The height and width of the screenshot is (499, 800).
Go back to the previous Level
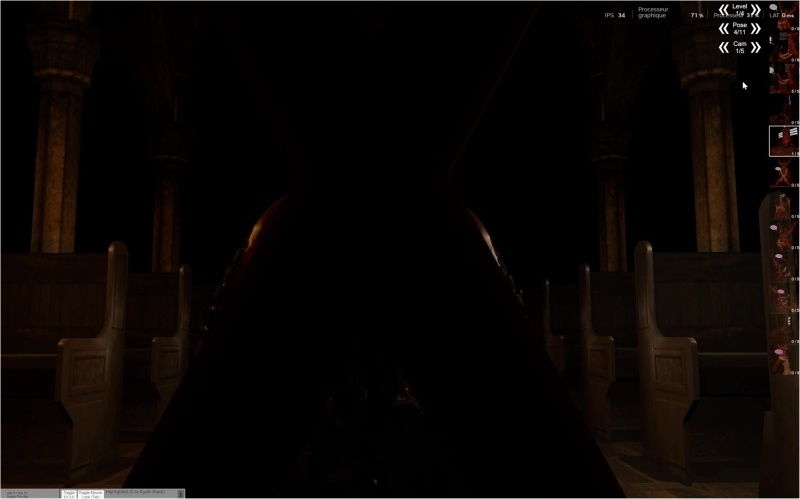point(723,10)
